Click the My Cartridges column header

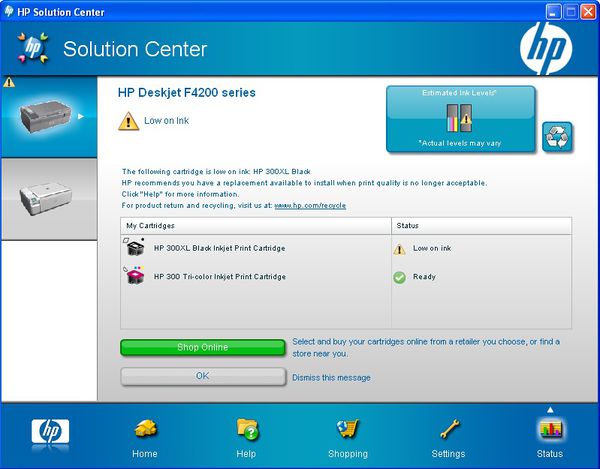(x=256, y=226)
